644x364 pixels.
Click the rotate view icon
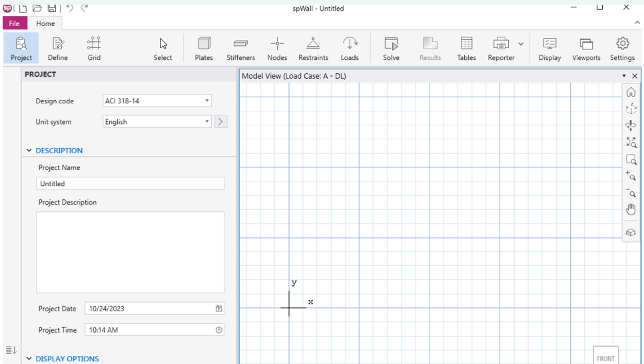pyautogui.click(x=631, y=125)
